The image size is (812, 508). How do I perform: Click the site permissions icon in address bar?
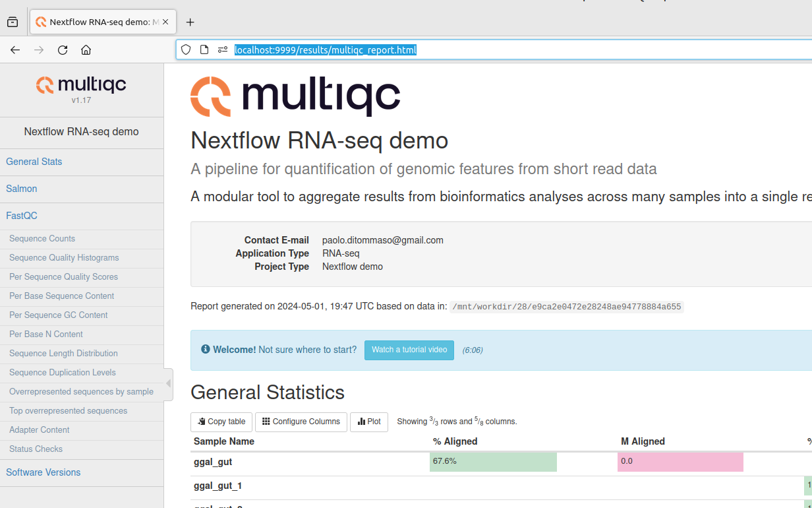222,50
